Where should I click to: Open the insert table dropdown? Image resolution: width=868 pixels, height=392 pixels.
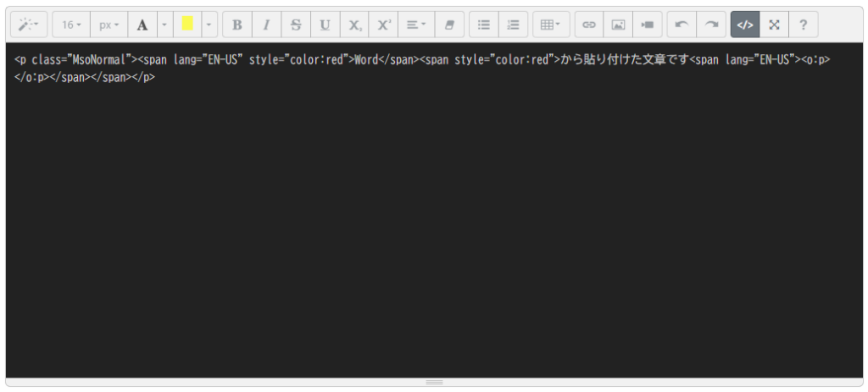click(551, 25)
